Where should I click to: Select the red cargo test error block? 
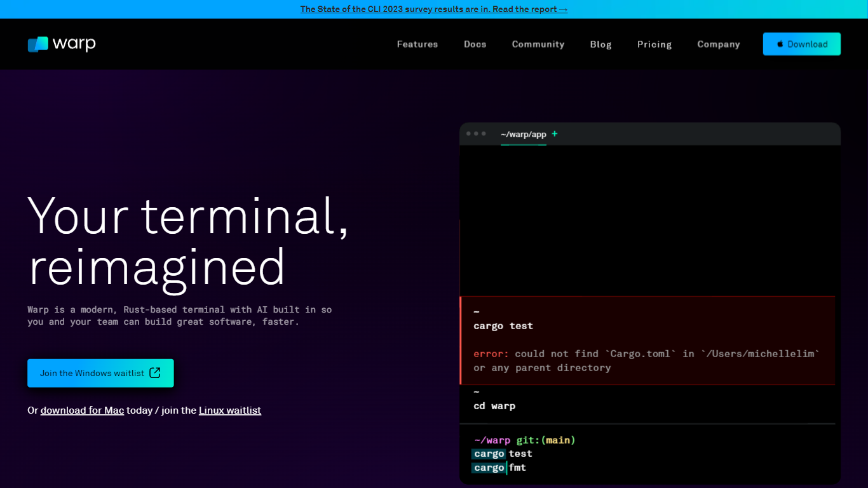point(647,341)
